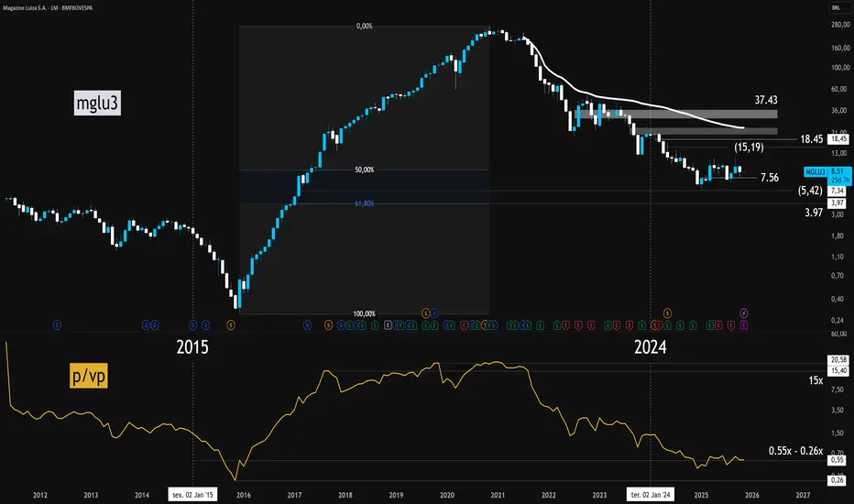
Task: Click the sex. 02 Jan '15 date label
Action: point(192,495)
